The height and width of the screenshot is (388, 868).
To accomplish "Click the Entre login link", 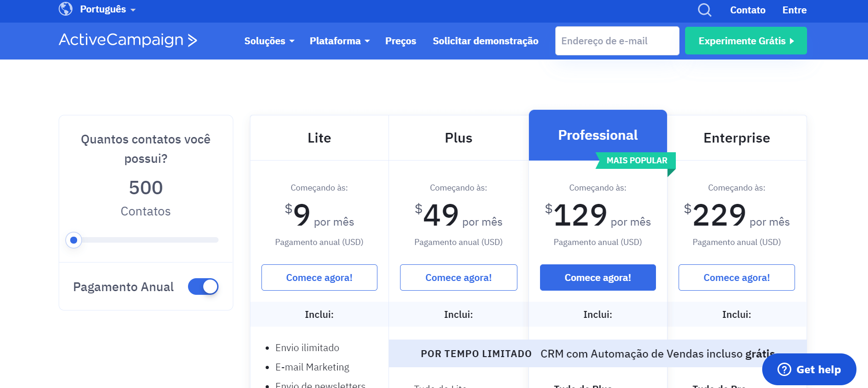I will tap(795, 10).
